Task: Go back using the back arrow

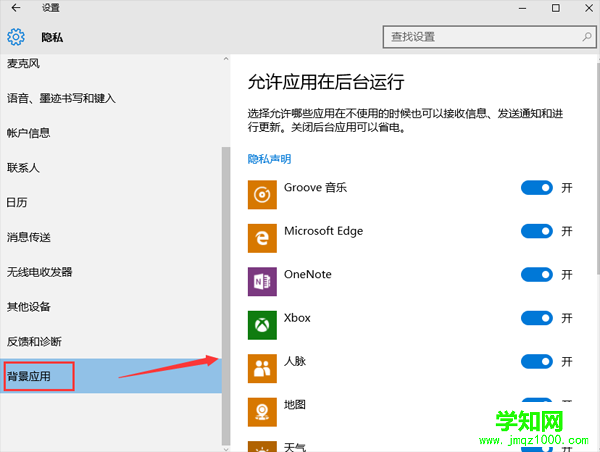Action: [x=16, y=8]
